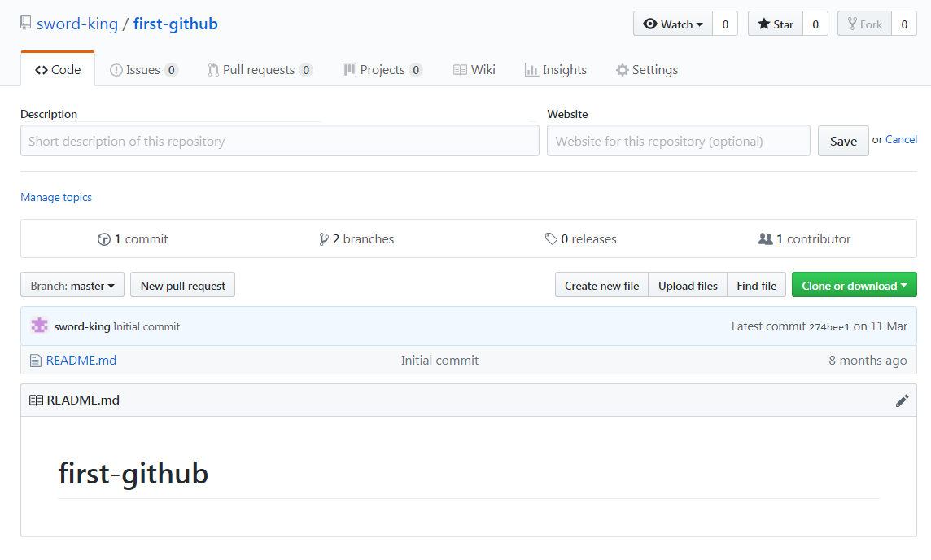
Task: View the 0 releases page
Action: click(x=581, y=238)
